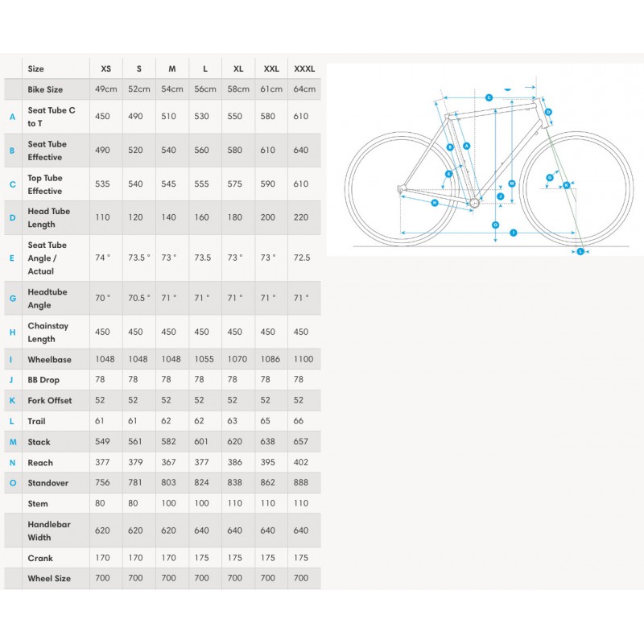Select the XXXL size column header
The image size is (644, 644).
(x=304, y=68)
